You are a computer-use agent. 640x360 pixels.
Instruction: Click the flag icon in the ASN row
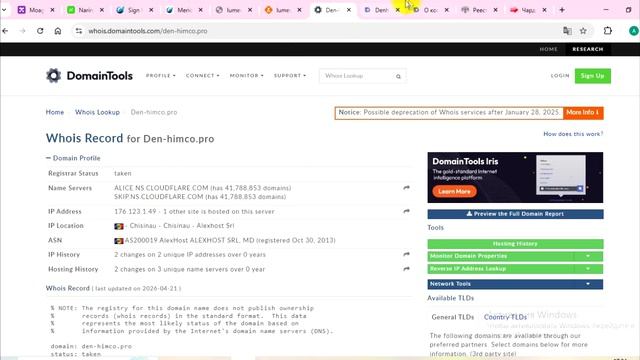(119, 241)
